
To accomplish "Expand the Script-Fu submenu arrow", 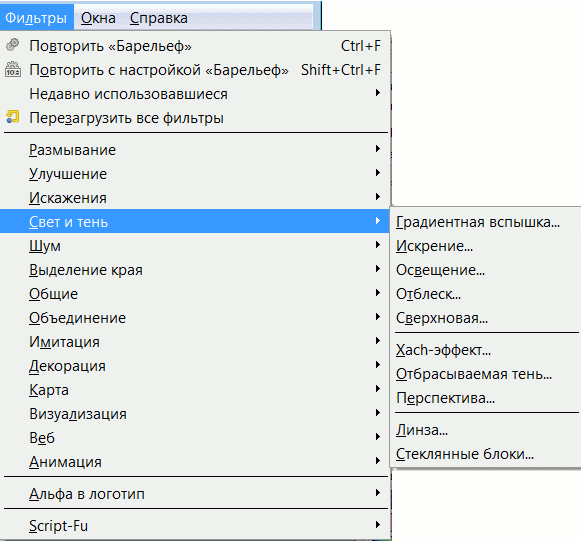I will pos(378,525).
